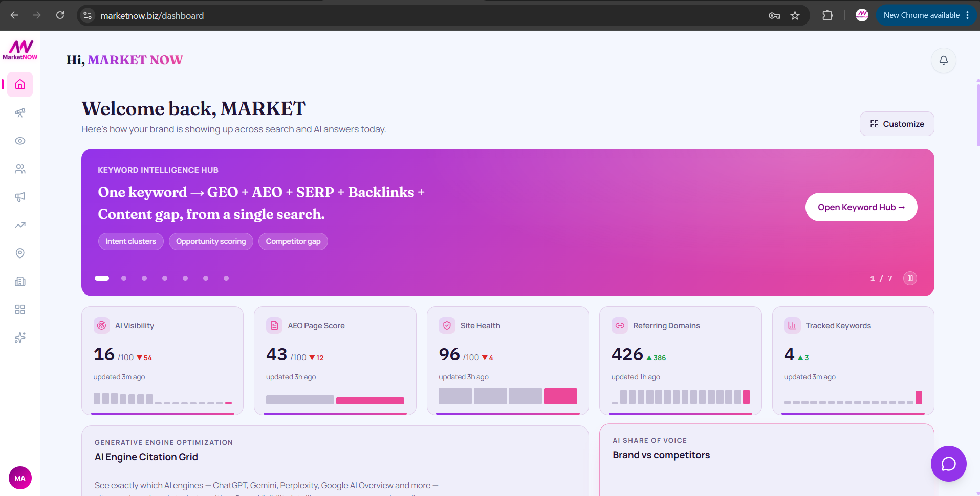Image resolution: width=980 pixels, height=496 pixels.
Task: Bookmark this page with the star icon
Action: (795, 15)
